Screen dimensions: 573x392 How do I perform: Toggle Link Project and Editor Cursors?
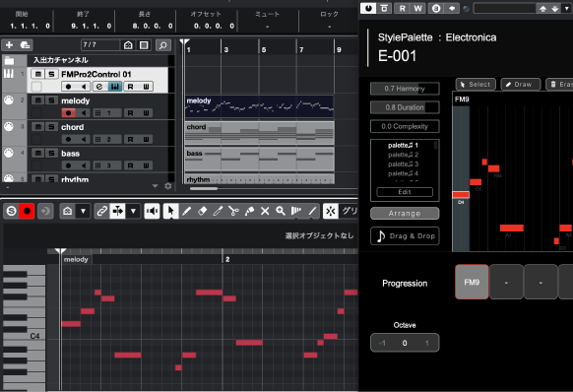coord(101,211)
